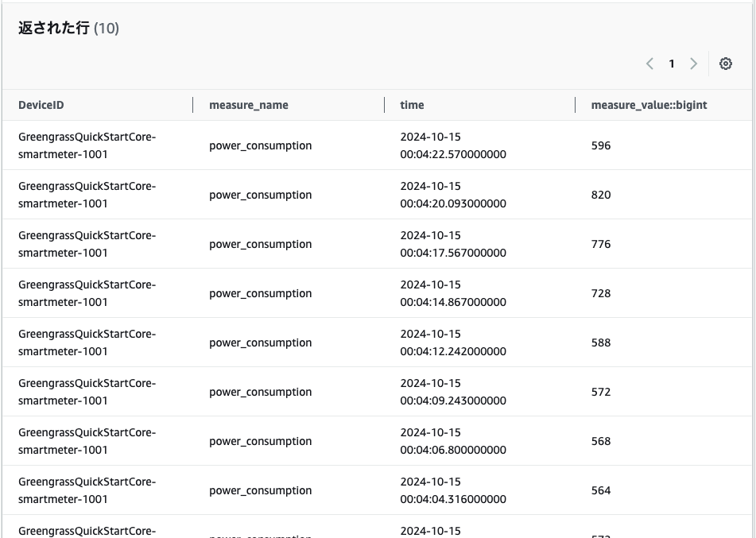This screenshot has height=538, width=756.
Task: Click the column divider before measure_value::bigint
Action: click(x=576, y=105)
